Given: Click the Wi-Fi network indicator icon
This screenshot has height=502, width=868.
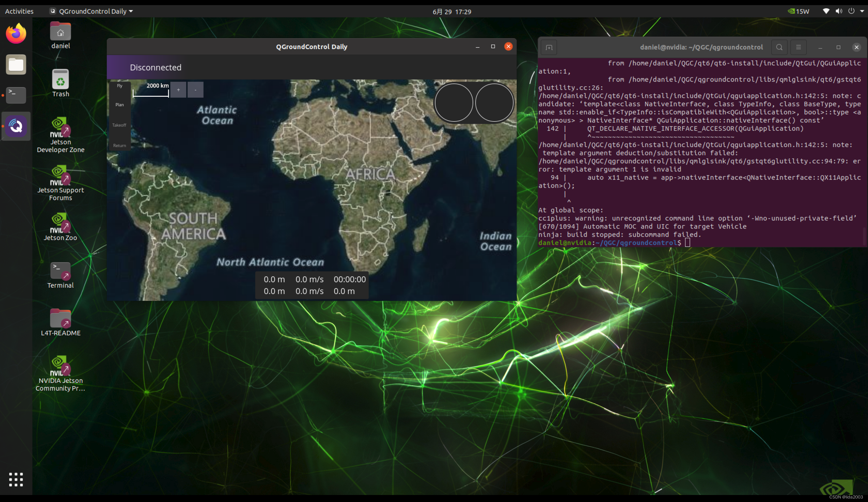Looking at the screenshot, I should point(826,11).
